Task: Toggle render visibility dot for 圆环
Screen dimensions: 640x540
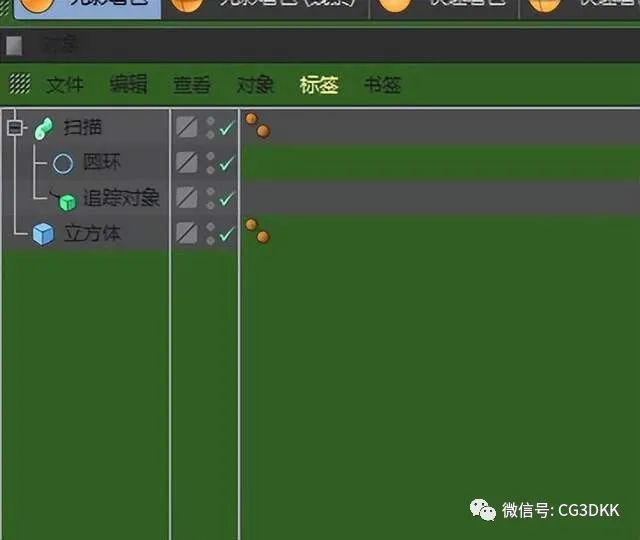Action: [211, 170]
